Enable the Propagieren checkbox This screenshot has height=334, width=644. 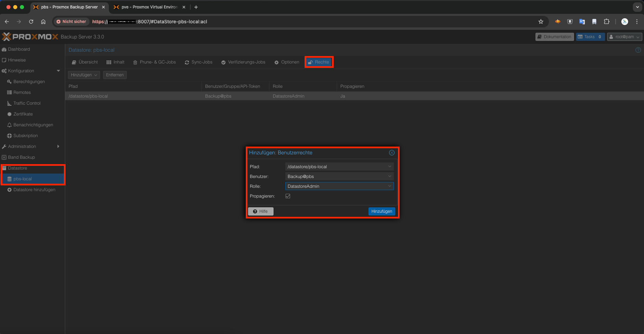coord(287,196)
